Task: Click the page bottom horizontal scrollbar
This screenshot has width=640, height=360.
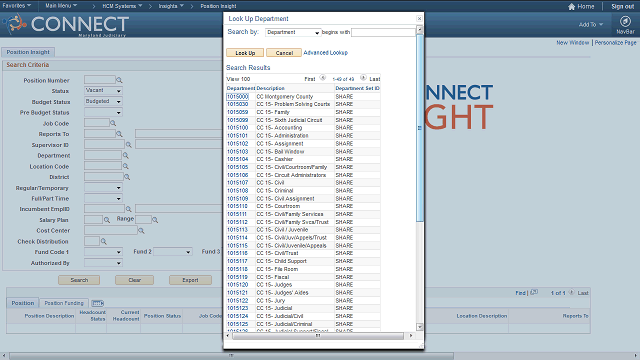Action: (x=231, y=356)
